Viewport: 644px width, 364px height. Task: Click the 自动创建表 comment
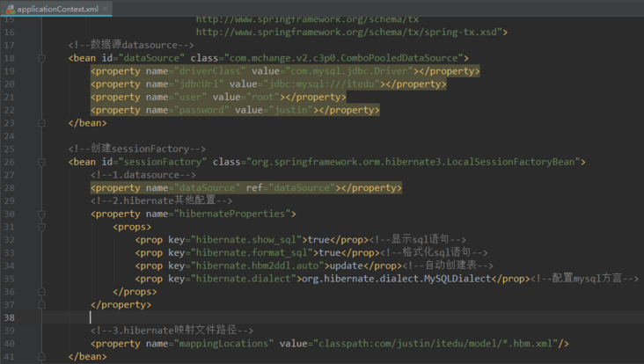448,266
